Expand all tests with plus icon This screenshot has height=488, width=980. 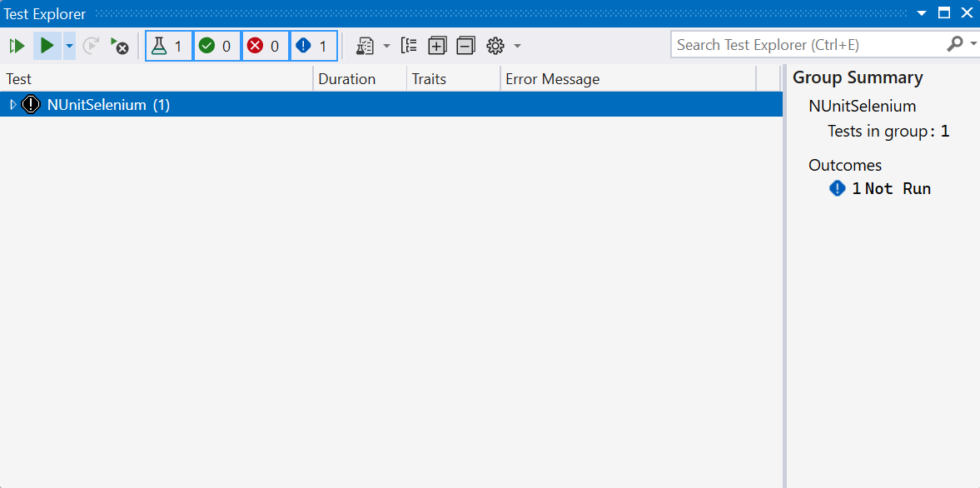437,46
